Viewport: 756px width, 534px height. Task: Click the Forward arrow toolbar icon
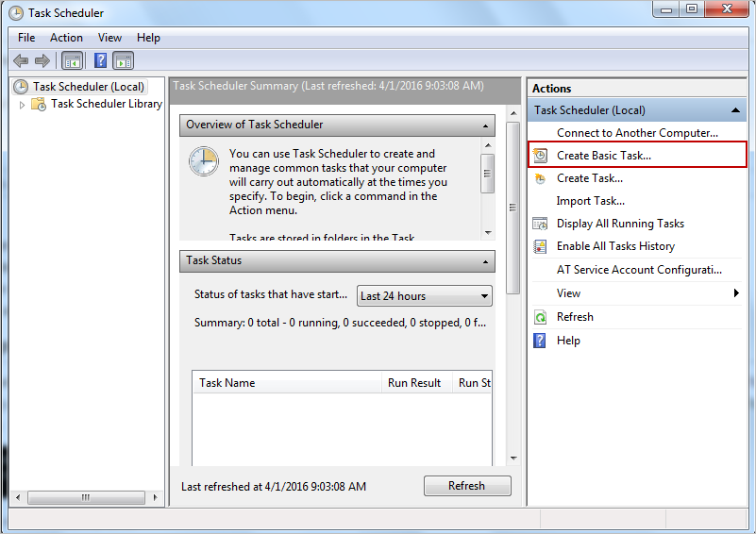tap(42, 60)
